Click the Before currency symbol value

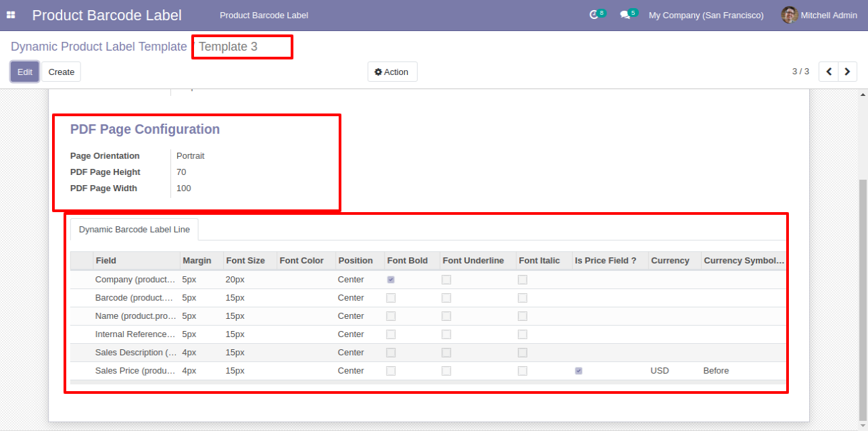(x=716, y=371)
